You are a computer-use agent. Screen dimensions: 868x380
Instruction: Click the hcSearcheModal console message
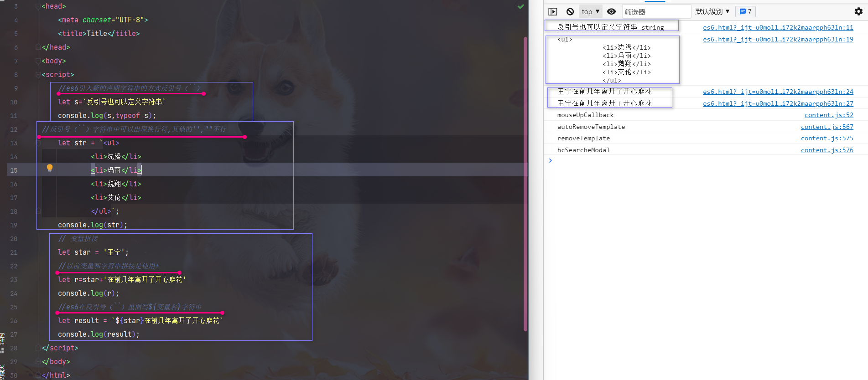click(x=583, y=150)
